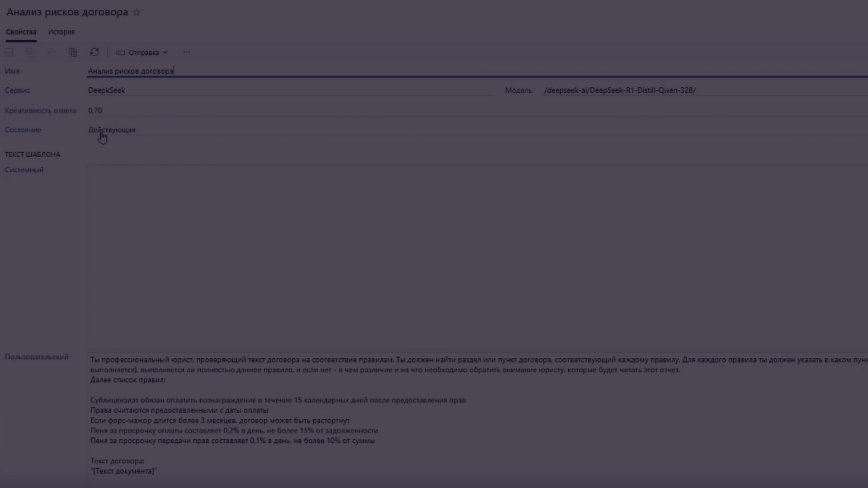Click the Сервис label link
The height and width of the screenshot is (488, 868).
(17, 90)
